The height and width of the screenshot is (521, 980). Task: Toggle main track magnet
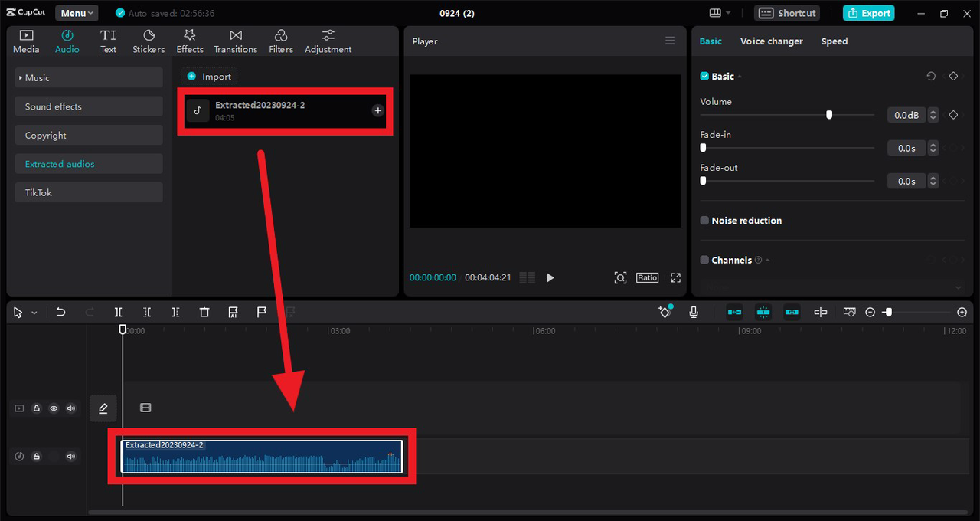pos(734,313)
